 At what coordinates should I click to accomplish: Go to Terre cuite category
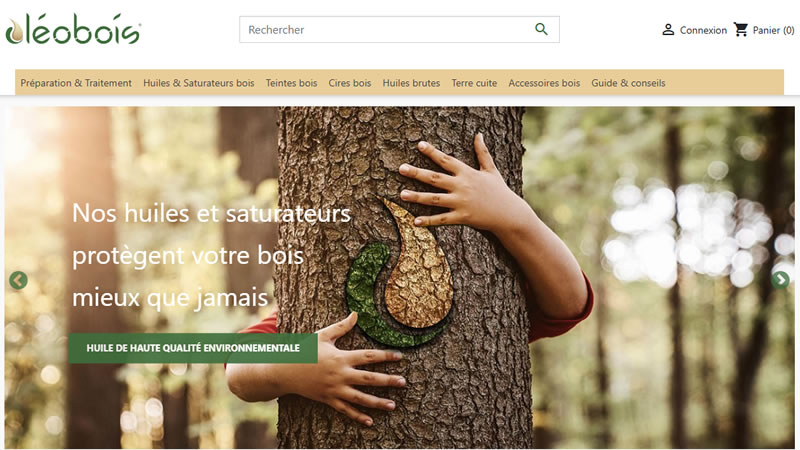click(x=474, y=83)
